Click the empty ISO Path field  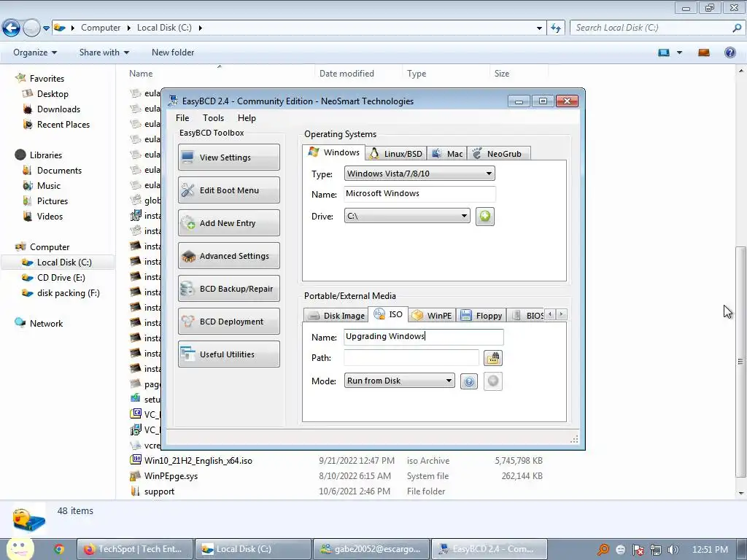tap(411, 357)
